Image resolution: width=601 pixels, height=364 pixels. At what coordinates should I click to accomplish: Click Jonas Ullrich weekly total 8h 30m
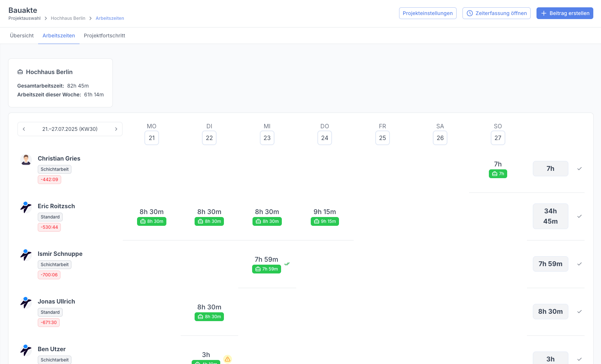click(x=550, y=312)
